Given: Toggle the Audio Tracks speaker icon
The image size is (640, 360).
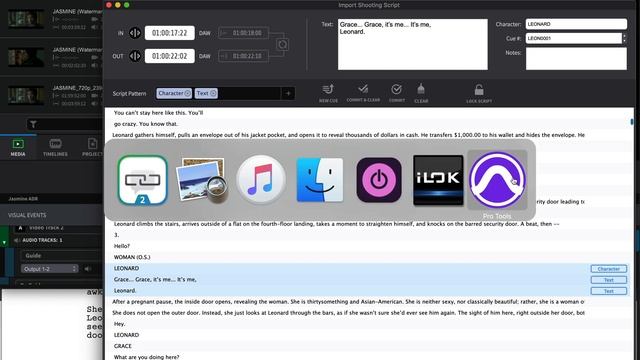Looking at the screenshot, I should 17,240.
